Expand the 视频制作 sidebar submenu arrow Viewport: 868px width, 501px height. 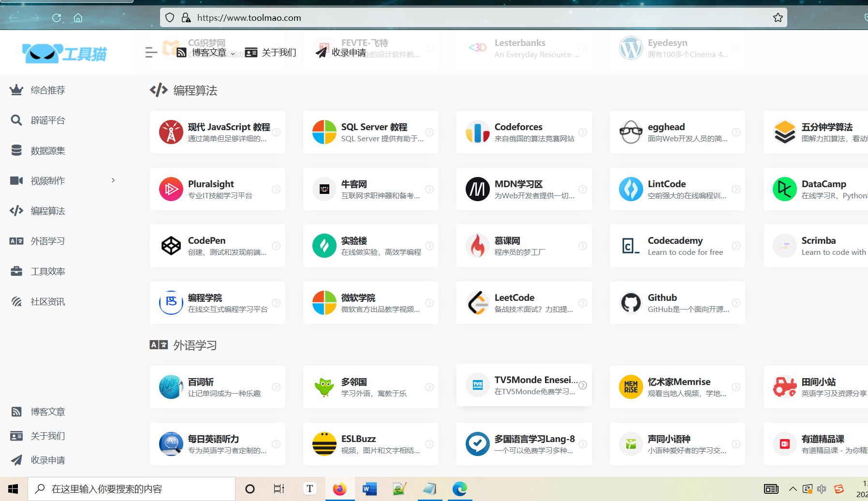pos(113,180)
